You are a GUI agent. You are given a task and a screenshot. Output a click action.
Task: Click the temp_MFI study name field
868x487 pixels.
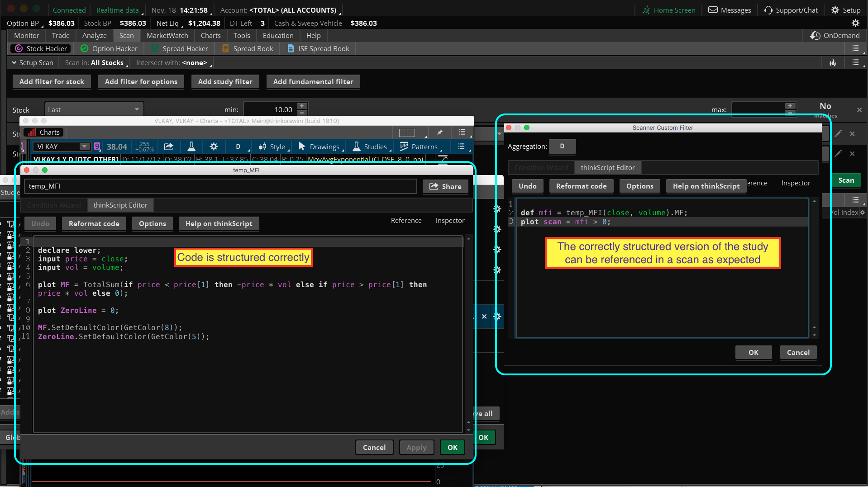220,186
